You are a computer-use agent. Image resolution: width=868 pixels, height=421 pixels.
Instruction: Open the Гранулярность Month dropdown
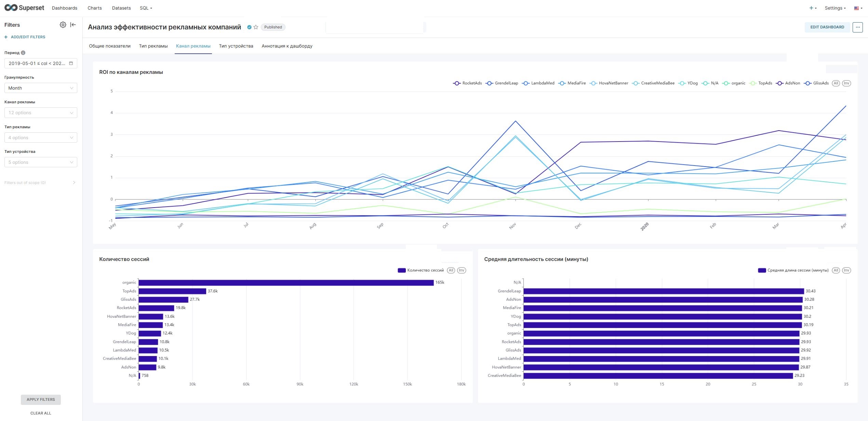41,88
